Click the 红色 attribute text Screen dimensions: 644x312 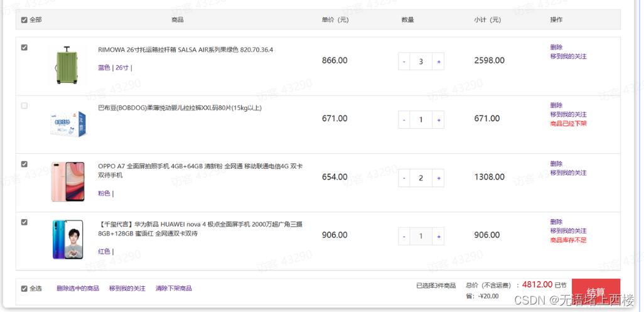105,252
